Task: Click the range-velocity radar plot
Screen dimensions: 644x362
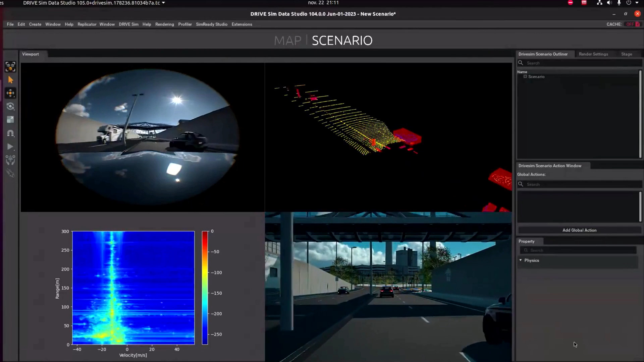Action: [x=133, y=288]
